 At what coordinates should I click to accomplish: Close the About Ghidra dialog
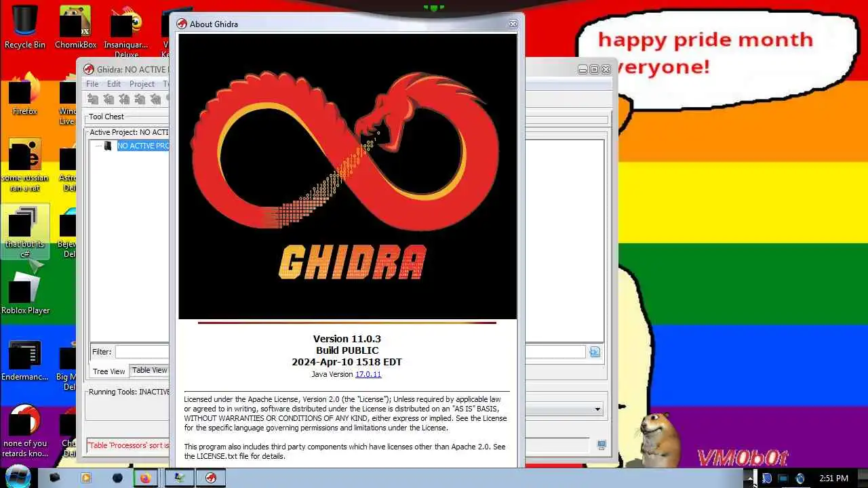[513, 24]
